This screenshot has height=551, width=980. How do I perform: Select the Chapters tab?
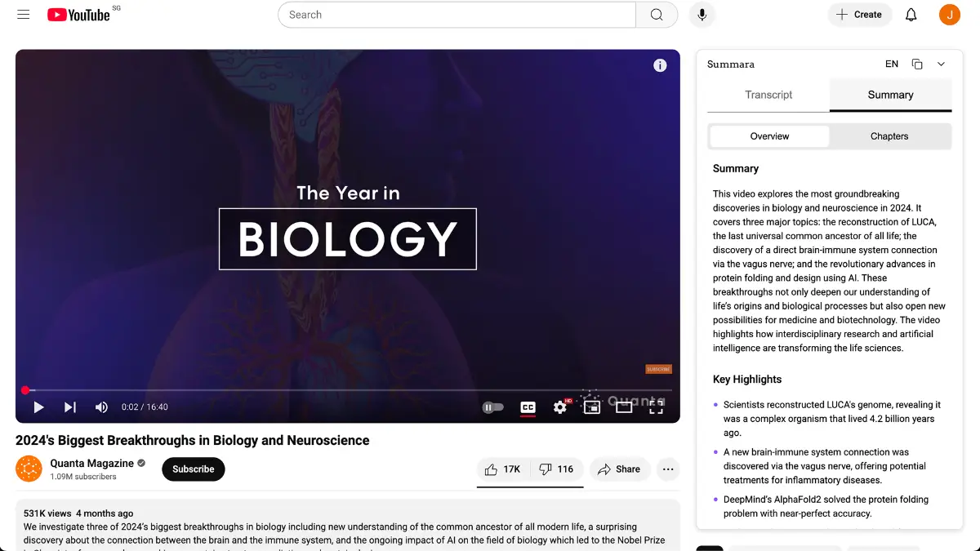pos(889,136)
